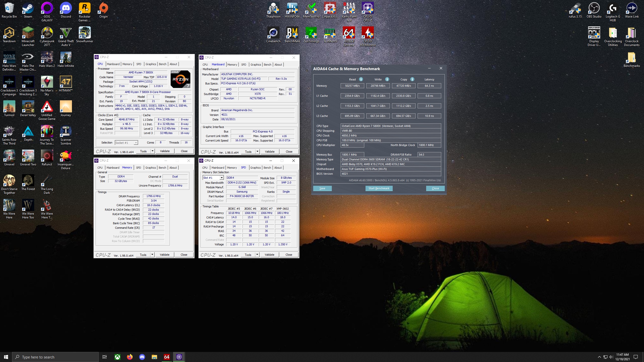Click Validate in SPD window
Viewport: 644px width, 362px height.
[269, 255]
